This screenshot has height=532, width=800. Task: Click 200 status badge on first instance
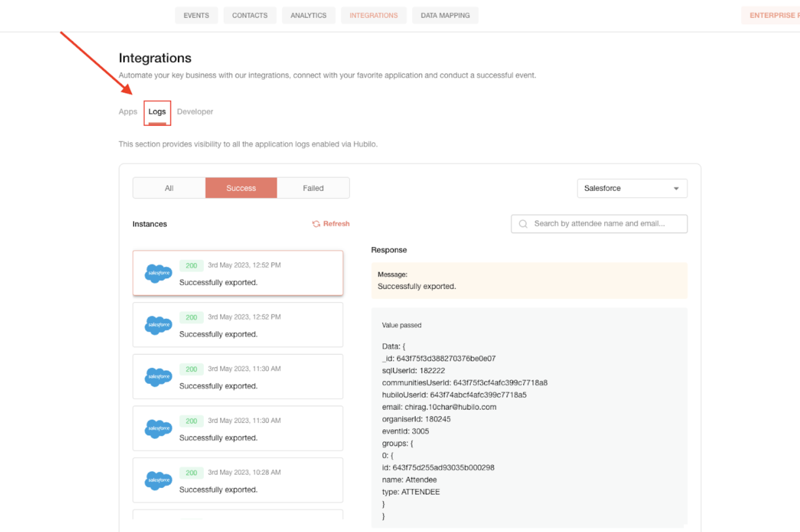pos(191,266)
